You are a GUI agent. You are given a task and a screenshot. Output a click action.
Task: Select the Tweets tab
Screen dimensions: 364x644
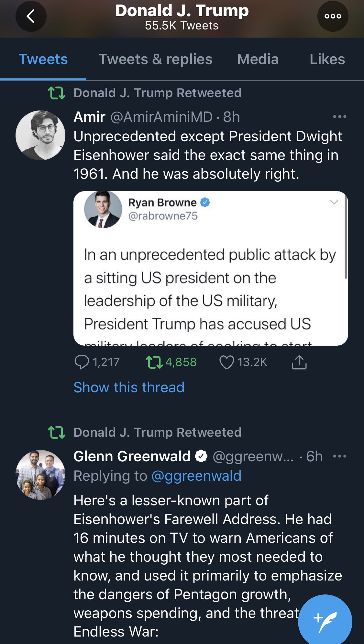[x=43, y=59]
